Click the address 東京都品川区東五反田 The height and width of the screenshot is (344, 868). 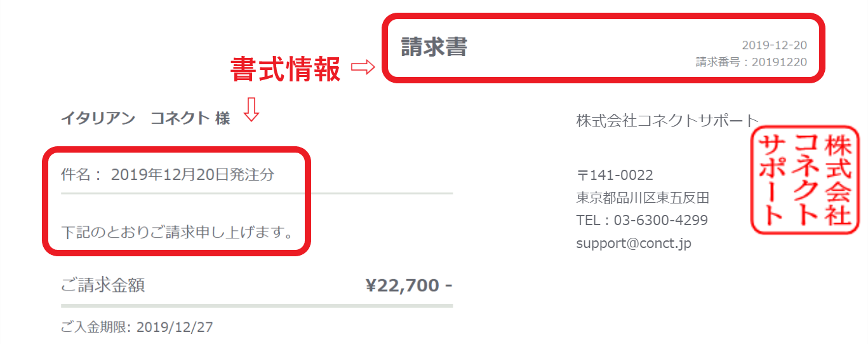coord(643,198)
